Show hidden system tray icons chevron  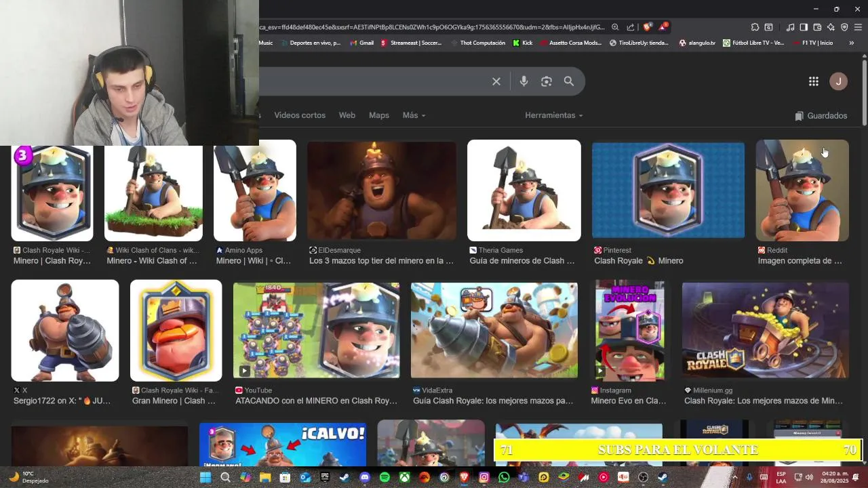pyautogui.click(x=734, y=477)
